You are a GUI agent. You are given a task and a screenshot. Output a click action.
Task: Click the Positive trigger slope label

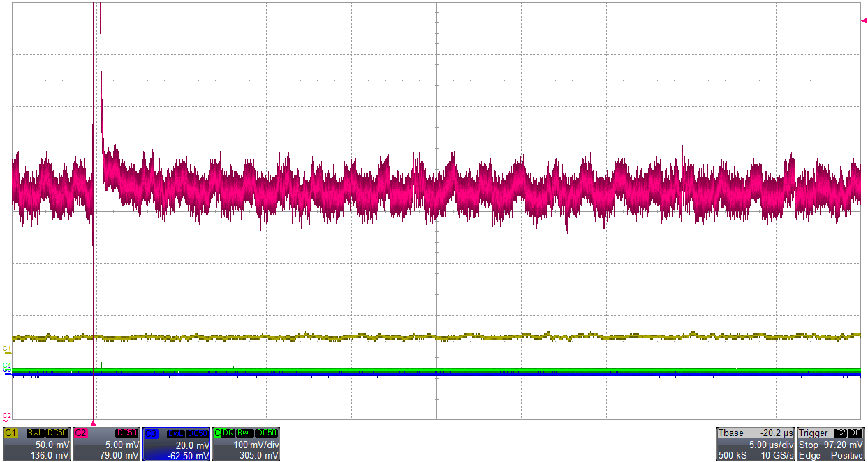pos(846,456)
